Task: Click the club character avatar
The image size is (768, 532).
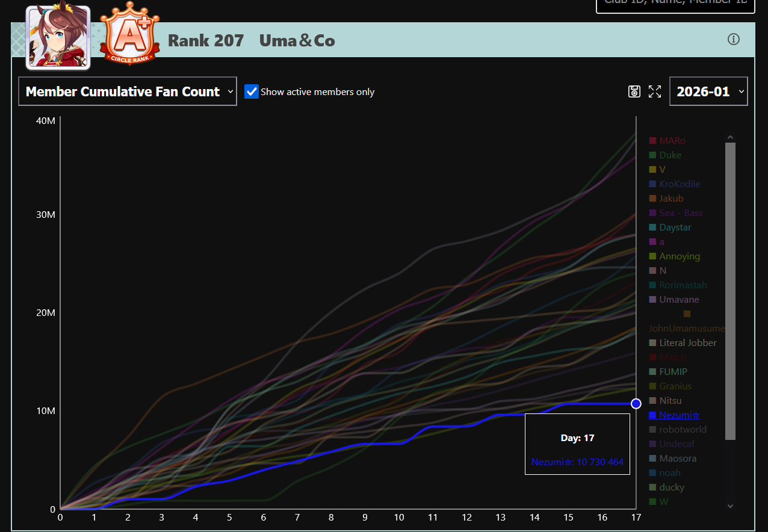Action: tap(58, 37)
